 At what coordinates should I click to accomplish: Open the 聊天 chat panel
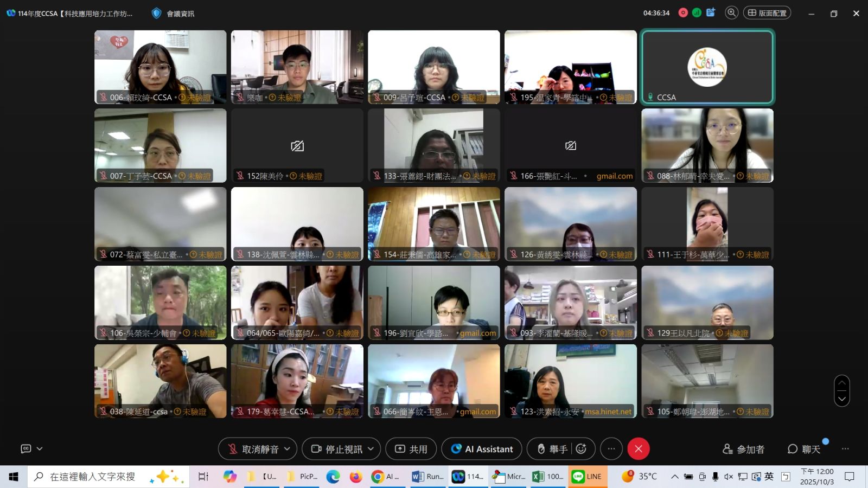pos(804,449)
